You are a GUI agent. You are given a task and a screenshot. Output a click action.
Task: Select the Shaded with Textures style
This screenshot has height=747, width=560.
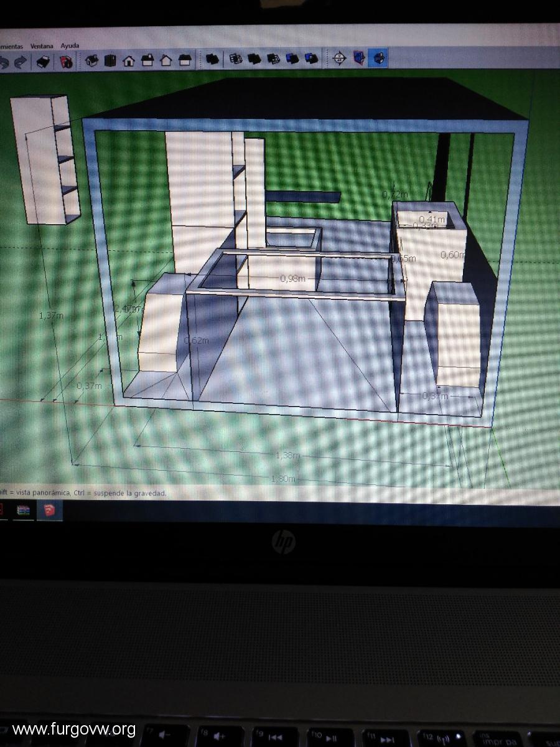pos(292,59)
